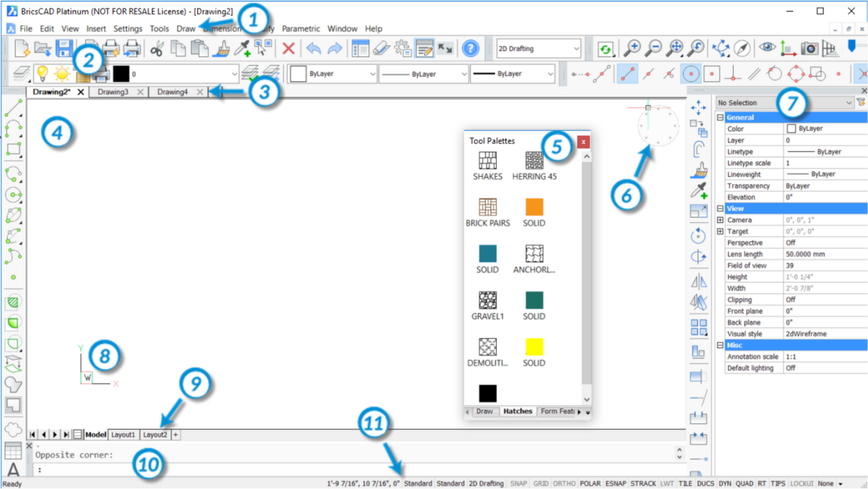The height and width of the screenshot is (489, 868).
Task: Save the drawing with the floppy disk icon
Action: pos(64,49)
